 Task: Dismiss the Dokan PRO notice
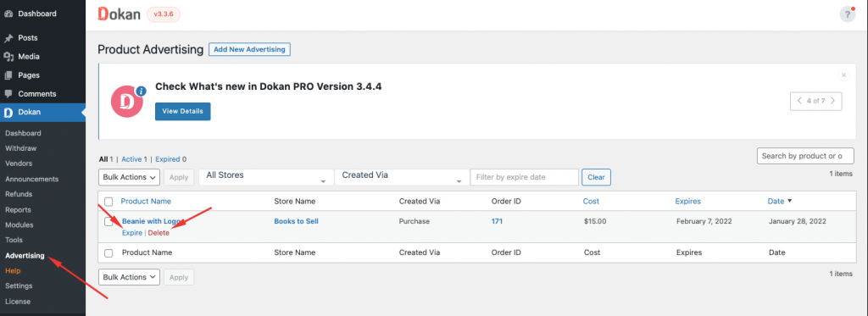(x=843, y=75)
